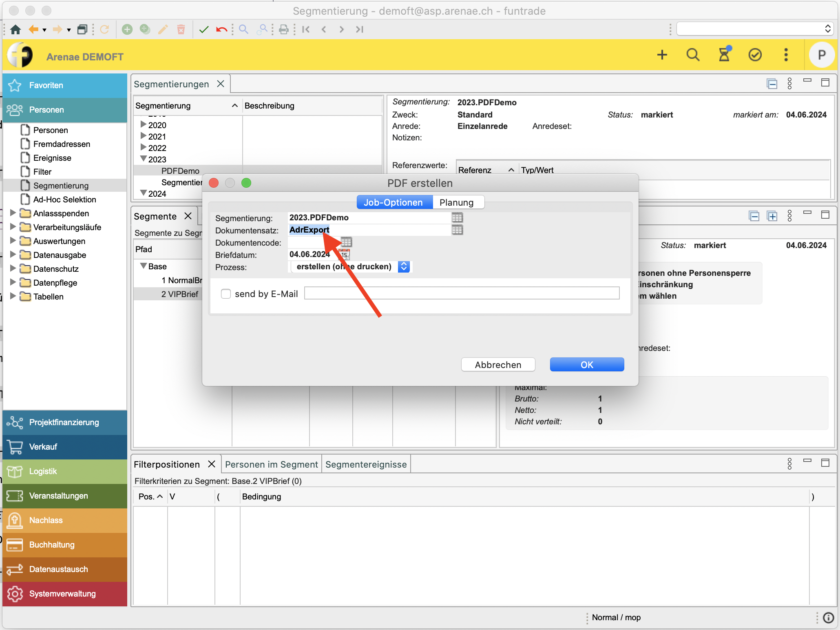Click the E-Mail address input field

(462, 293)
